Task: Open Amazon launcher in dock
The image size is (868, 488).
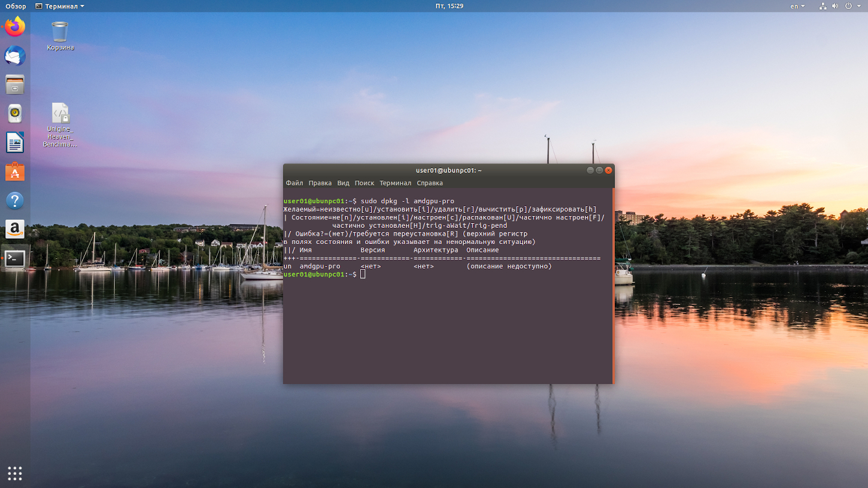Action: tap(15, 229)
